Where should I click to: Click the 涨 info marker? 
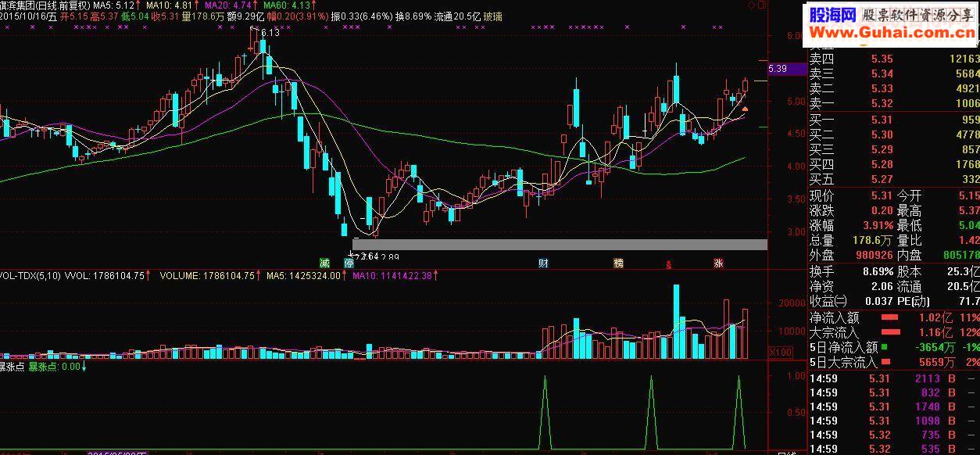pyautogui.click(x=717, y=263)
